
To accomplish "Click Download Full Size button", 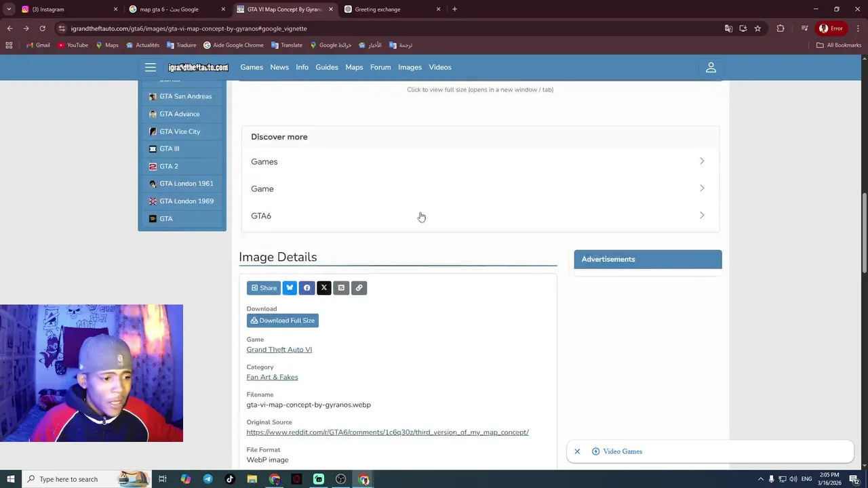I will pyautogui.click(x=283, y=321).
